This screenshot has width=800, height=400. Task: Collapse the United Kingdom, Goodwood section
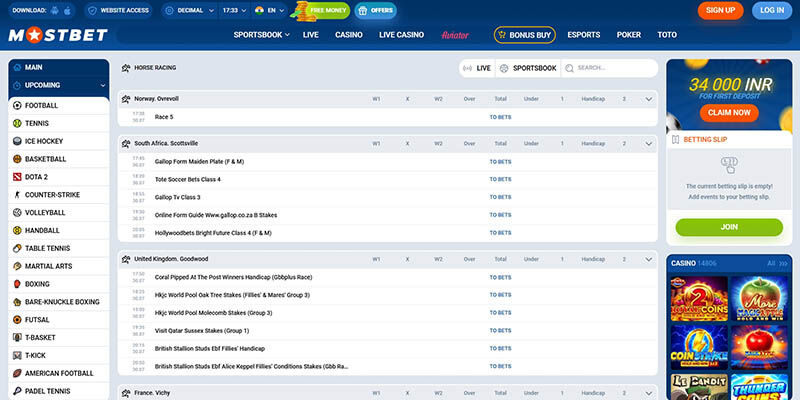tap(649, 259)
